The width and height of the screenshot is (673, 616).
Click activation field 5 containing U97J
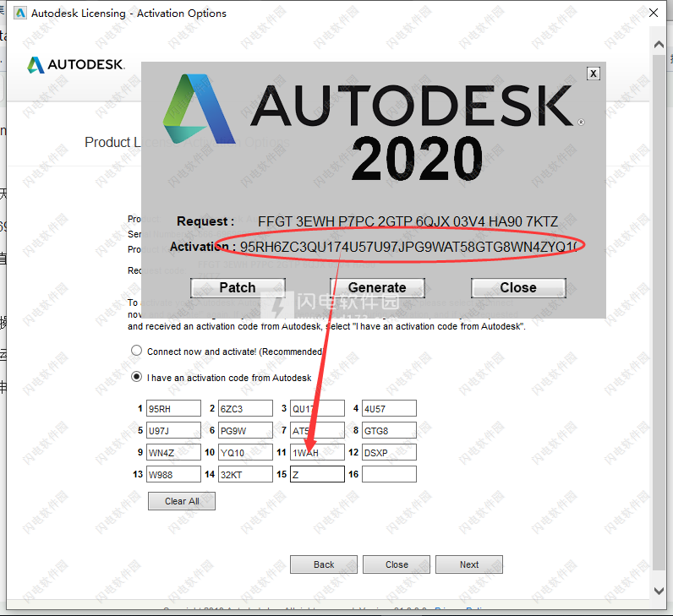173,430
